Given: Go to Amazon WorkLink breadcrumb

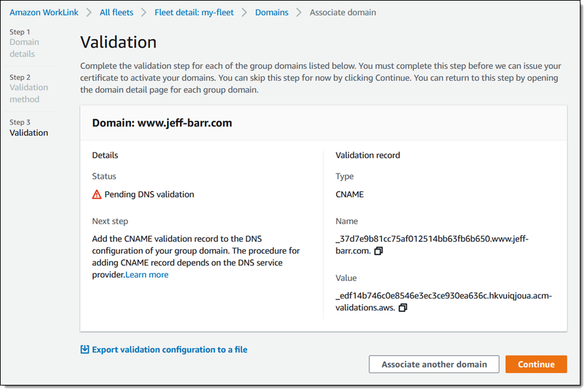Looking at the screenshot, I should coord(44,12).
